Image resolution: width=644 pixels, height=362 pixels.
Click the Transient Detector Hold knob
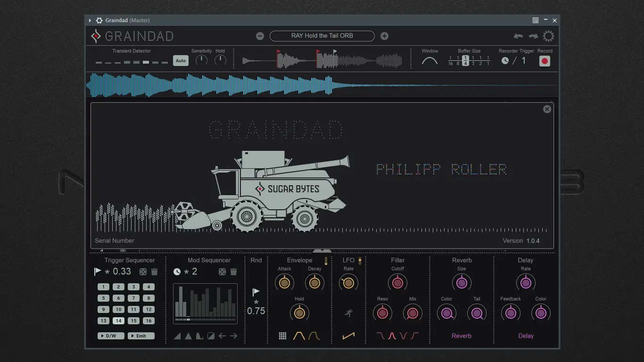220,60
